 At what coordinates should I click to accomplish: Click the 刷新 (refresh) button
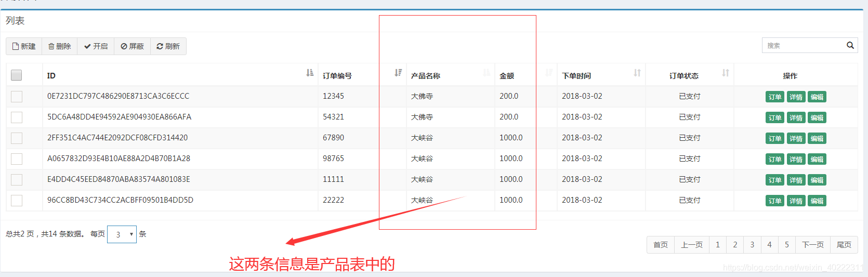click(168, 46)
